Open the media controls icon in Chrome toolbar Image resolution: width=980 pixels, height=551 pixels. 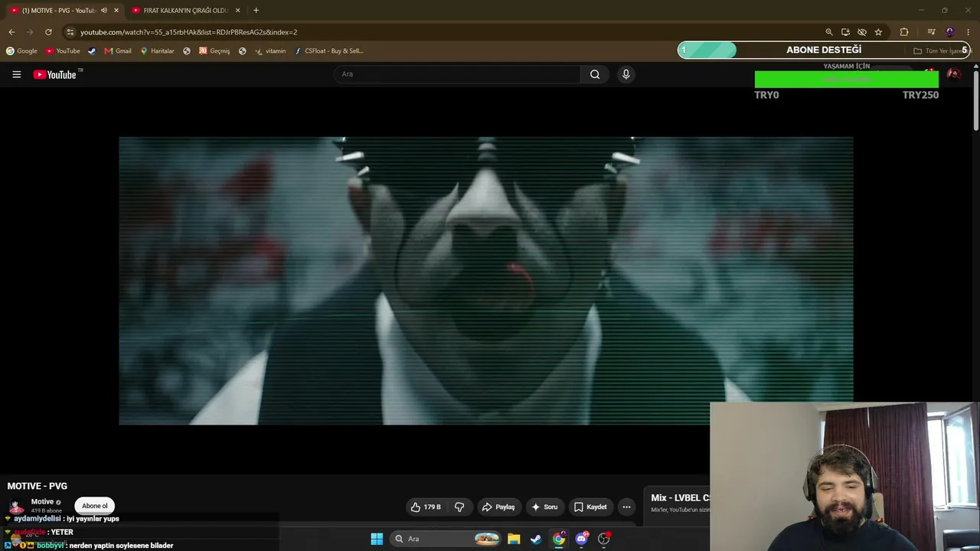pyautogui.click(x=931, y=32)
